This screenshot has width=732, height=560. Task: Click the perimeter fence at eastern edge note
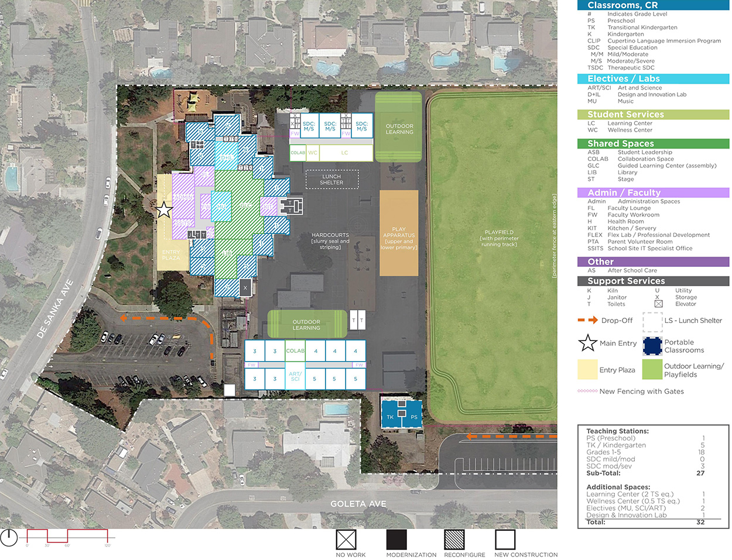coord(554,235)
